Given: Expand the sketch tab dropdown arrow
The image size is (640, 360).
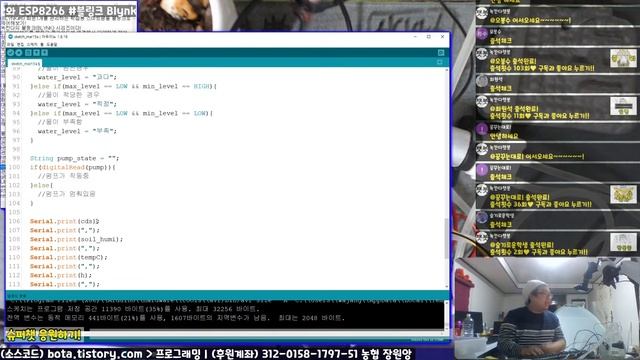Looking at the screenshot, I should click(440, 62).
